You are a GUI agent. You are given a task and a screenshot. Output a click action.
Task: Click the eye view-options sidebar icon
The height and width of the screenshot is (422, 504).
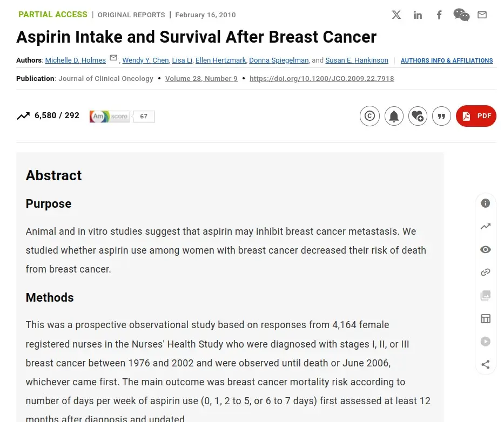(485, 249)
